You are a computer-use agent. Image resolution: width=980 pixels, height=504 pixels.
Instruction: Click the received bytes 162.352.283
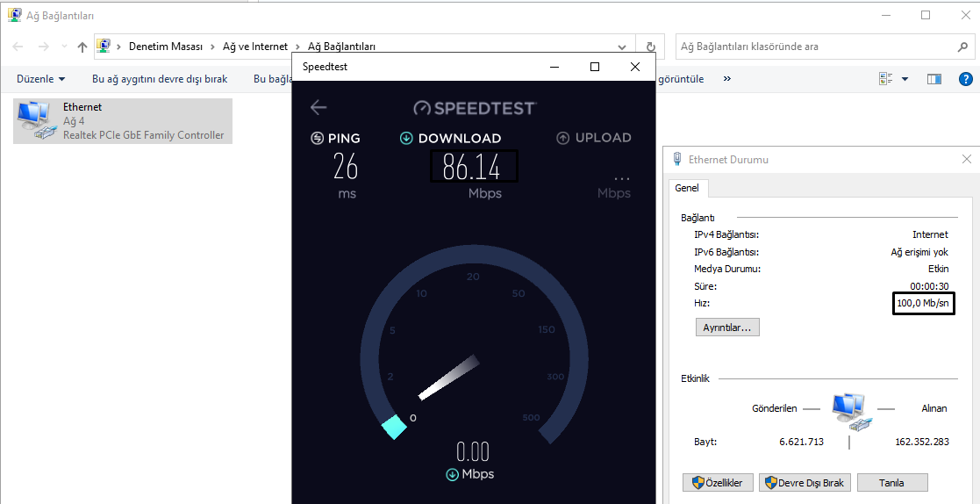(x=922, y=442)
